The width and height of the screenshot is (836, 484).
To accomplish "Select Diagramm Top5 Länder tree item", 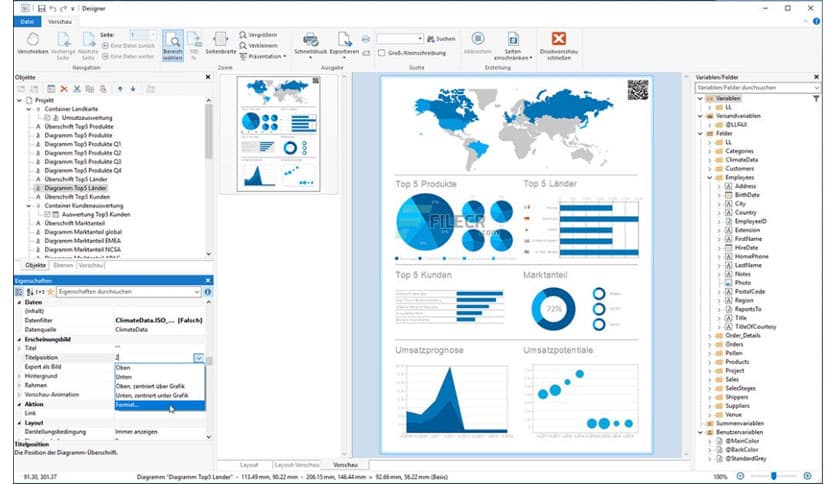I will coord(75,188).
